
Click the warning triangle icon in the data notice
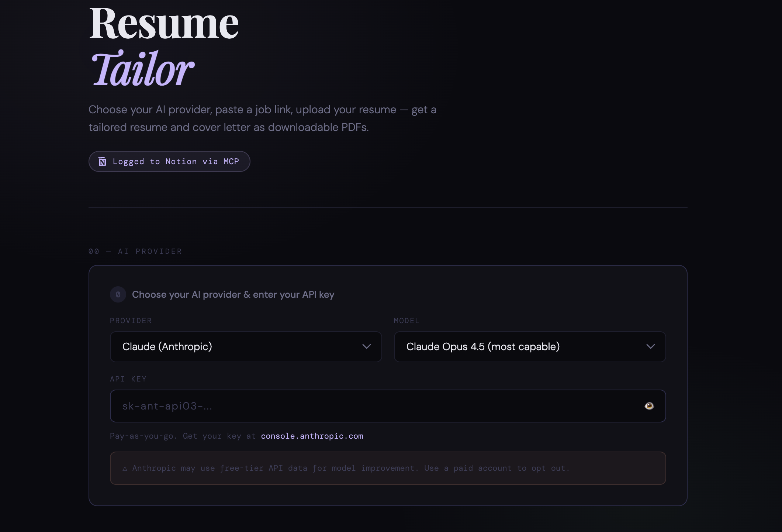(x=125, y=468)
